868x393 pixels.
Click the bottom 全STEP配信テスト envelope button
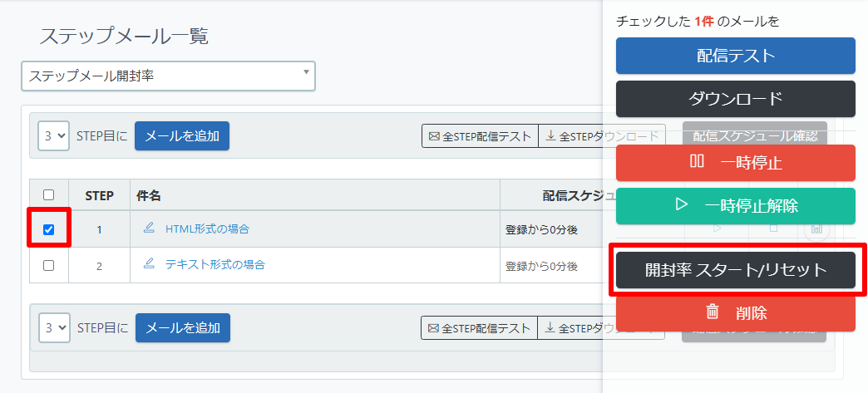coord(479,328)
